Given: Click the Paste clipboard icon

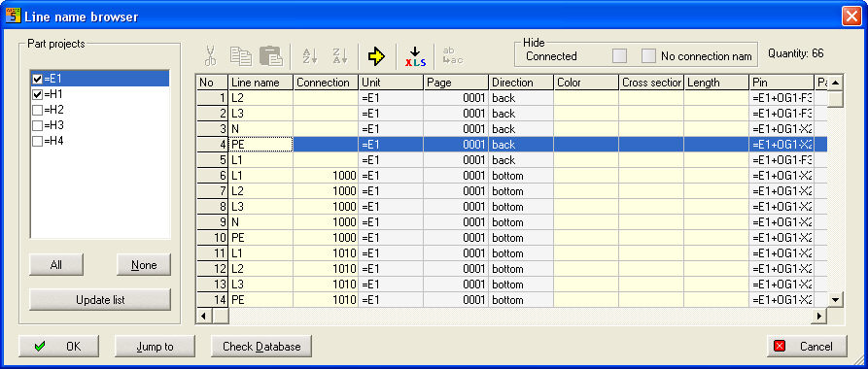Looking at the screenshot, I should pos(270,56).
